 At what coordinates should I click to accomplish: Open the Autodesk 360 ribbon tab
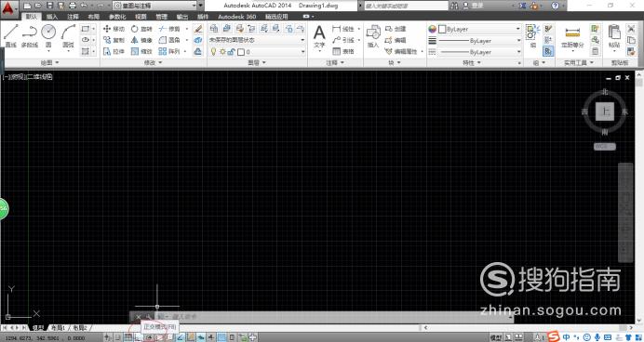tap(237, 17)
